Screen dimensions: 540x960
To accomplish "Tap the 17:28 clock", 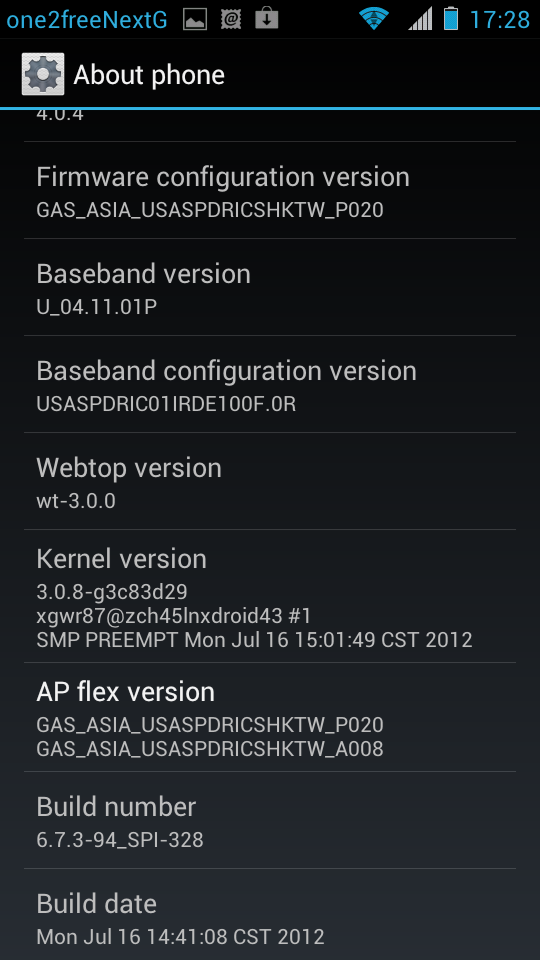I will pyautogui.click(x=500, y=20).
